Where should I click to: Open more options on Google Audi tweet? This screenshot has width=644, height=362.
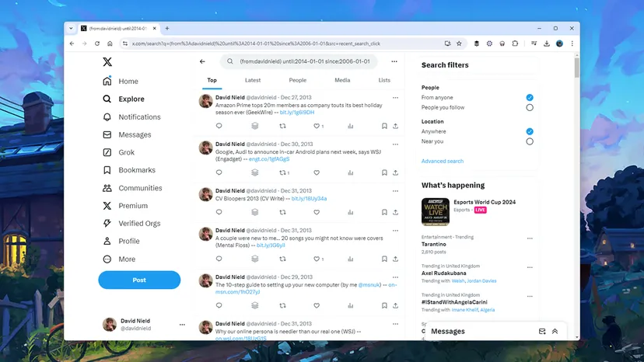396,144
